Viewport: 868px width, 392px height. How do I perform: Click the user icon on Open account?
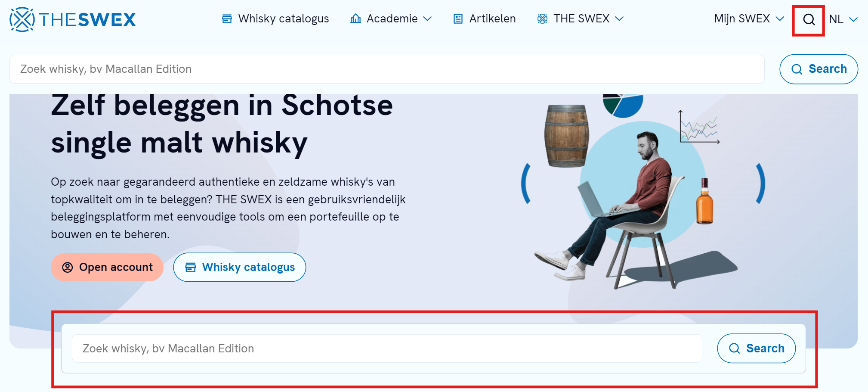pyautogui.click(x=68, y=267)
